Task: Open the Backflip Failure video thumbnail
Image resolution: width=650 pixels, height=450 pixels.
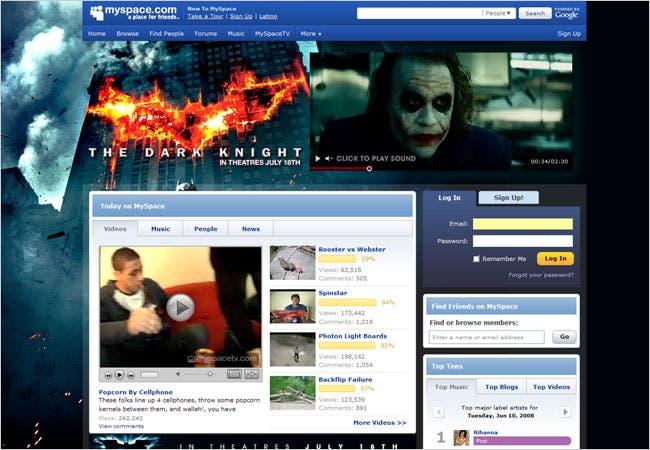Action: pos(293,392)
